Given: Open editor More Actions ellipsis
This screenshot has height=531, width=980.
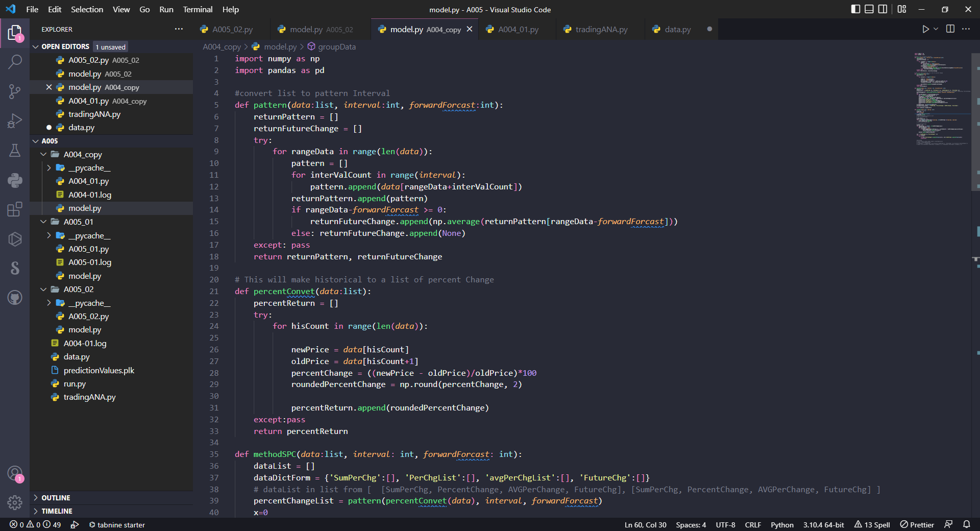Looking at the screenshot, I should point(966,29).
